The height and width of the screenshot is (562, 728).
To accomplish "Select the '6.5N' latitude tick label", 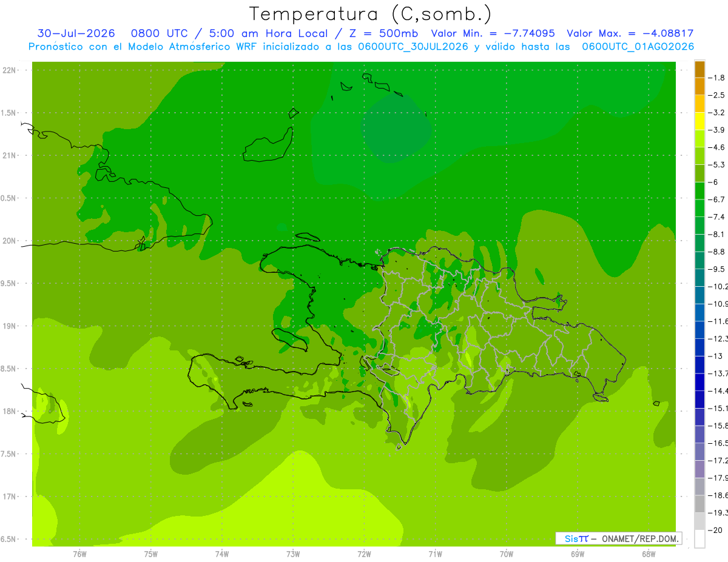I will 8,540.
